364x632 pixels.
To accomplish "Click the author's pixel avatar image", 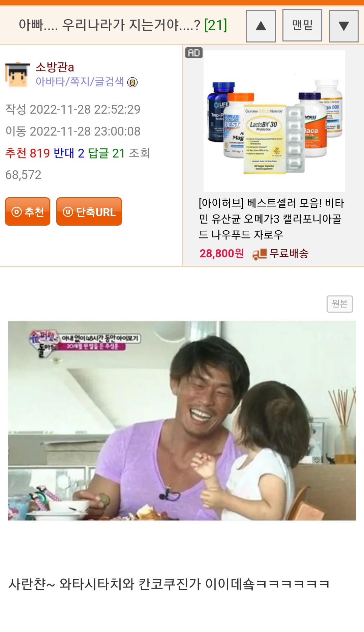I will click(18, 75).
